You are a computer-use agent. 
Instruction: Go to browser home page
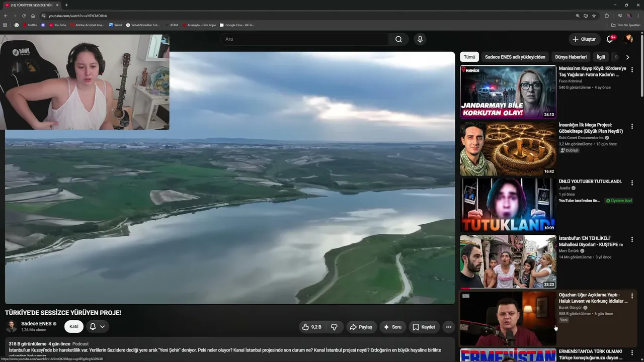33,16
